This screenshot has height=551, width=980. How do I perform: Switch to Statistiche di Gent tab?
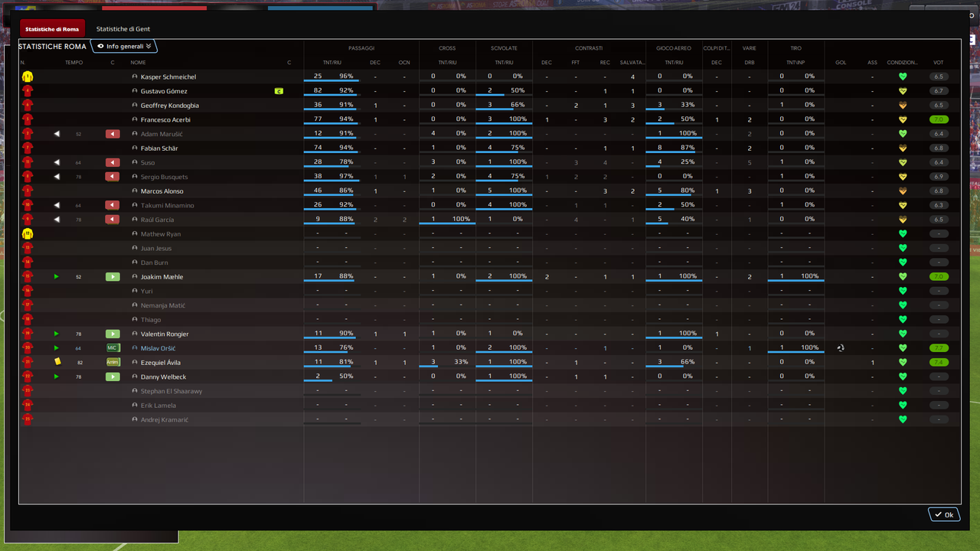click(122, 29)
